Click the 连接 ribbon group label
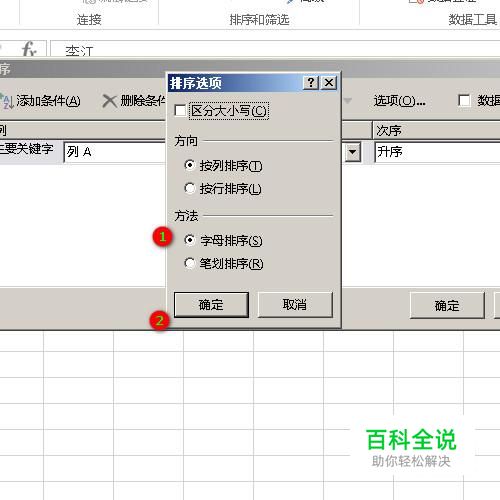 [89, 20]
